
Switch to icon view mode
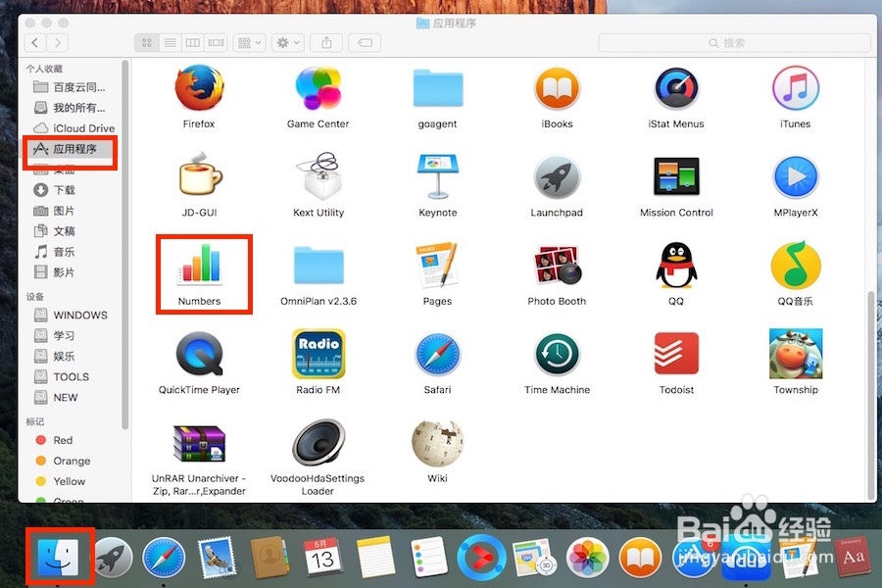[146, 43]
